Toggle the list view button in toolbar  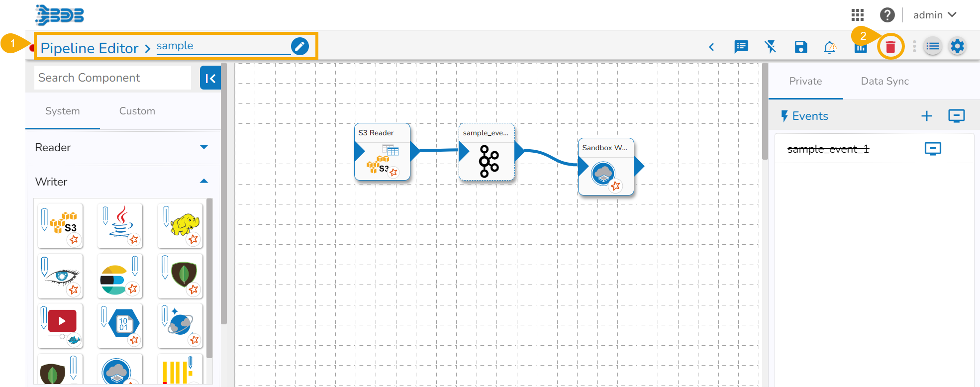click(x=933, y=47)
